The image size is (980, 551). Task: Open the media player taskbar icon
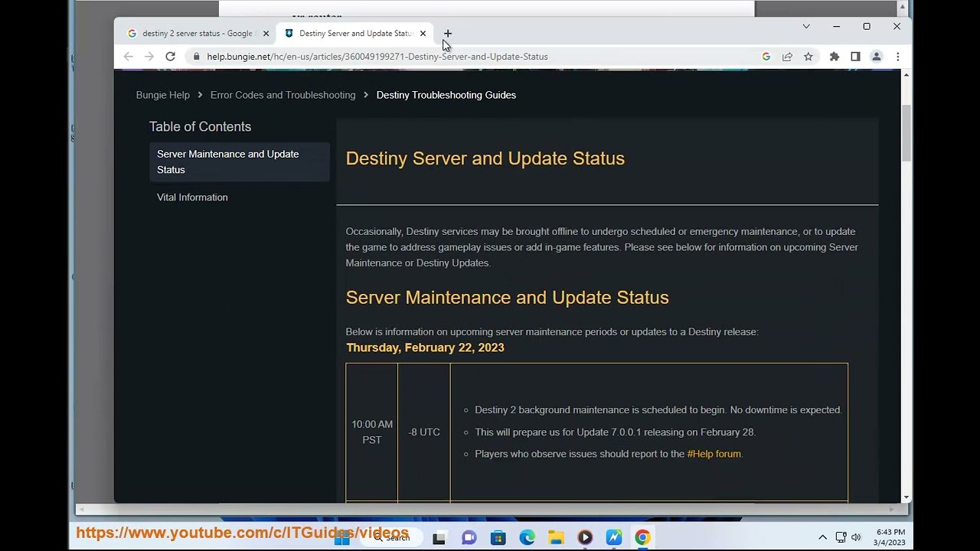(x=585, y=538)
